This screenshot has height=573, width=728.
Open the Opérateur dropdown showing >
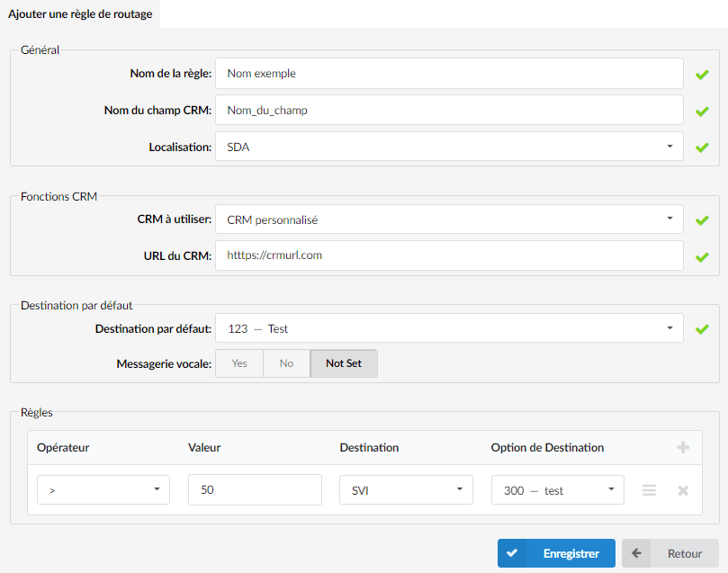103,489
